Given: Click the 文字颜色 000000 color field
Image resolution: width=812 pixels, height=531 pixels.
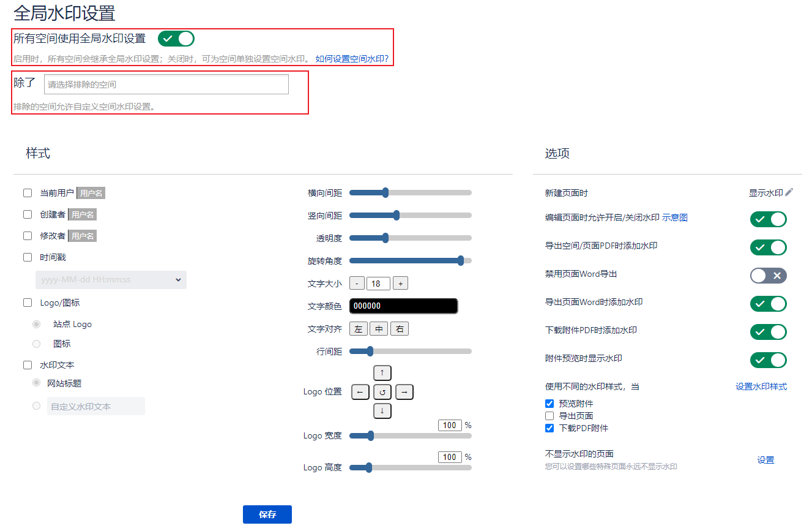Looking at the screenshot, I should [x=403, y=306].
